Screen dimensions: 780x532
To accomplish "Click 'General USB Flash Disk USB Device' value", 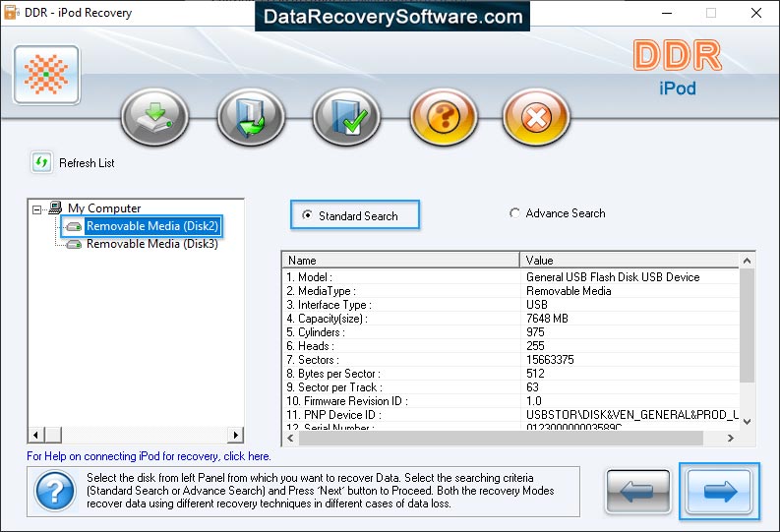I will pyautogui.click(x=613, y=277).
